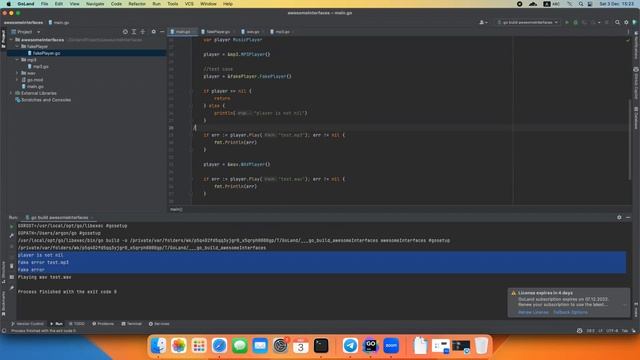Click Fallback Options link in notification

coord(570,312)
